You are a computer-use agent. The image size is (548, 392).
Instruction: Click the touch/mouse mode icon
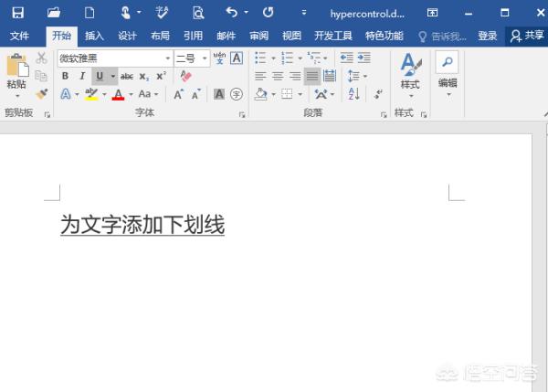click(x=125, y=13)
